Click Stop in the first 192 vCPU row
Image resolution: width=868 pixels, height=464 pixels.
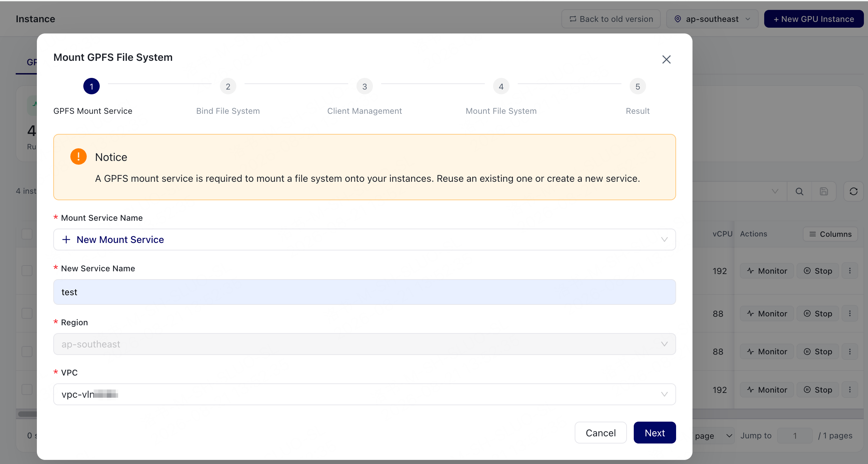point(818,271)
